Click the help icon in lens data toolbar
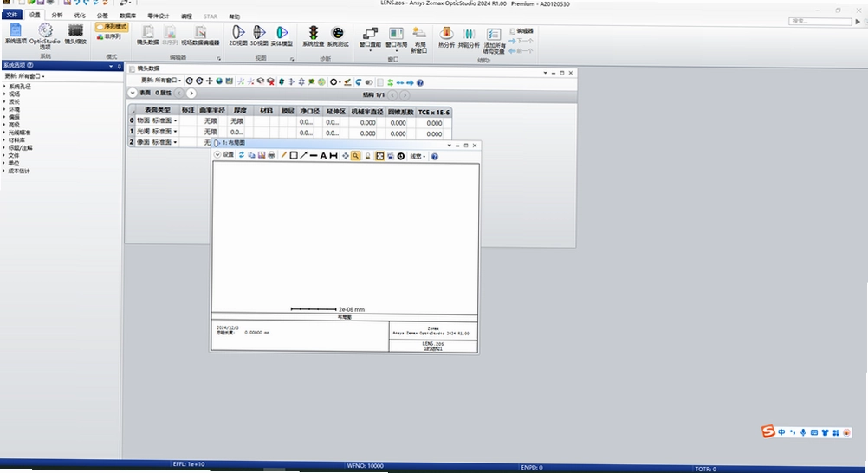868x473 pixels. click(x=420, y=82)
